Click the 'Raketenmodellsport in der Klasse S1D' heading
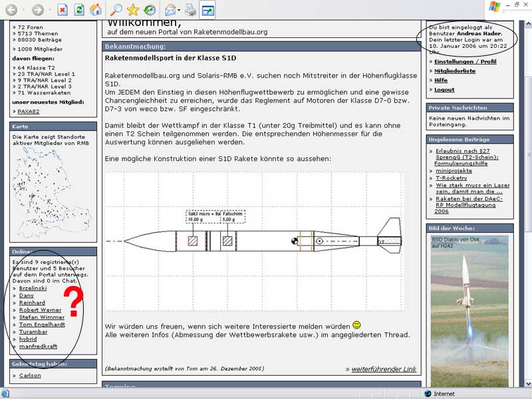 (x=170, y=58)
